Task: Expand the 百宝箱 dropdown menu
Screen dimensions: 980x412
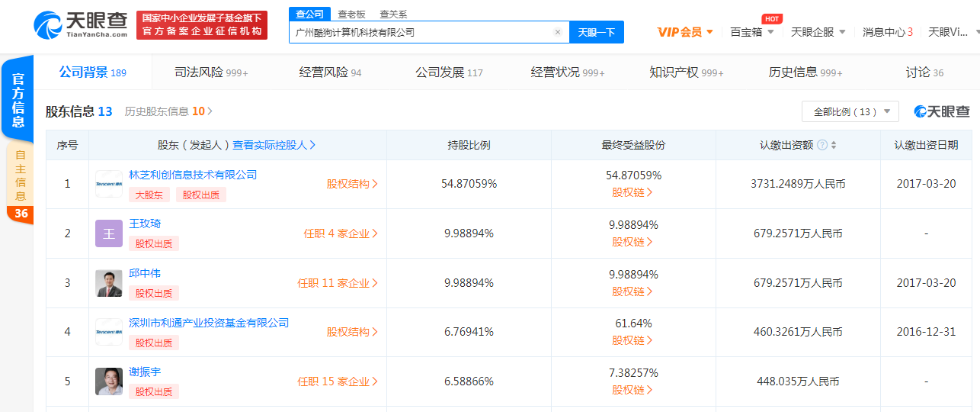Action: coord(751,32)
